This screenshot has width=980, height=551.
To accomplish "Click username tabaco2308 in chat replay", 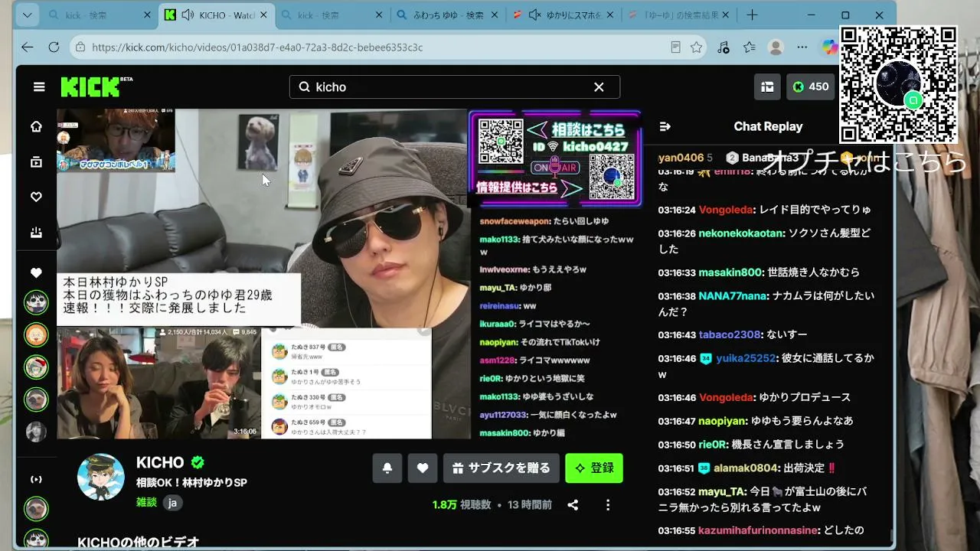I will coord(730,334).
